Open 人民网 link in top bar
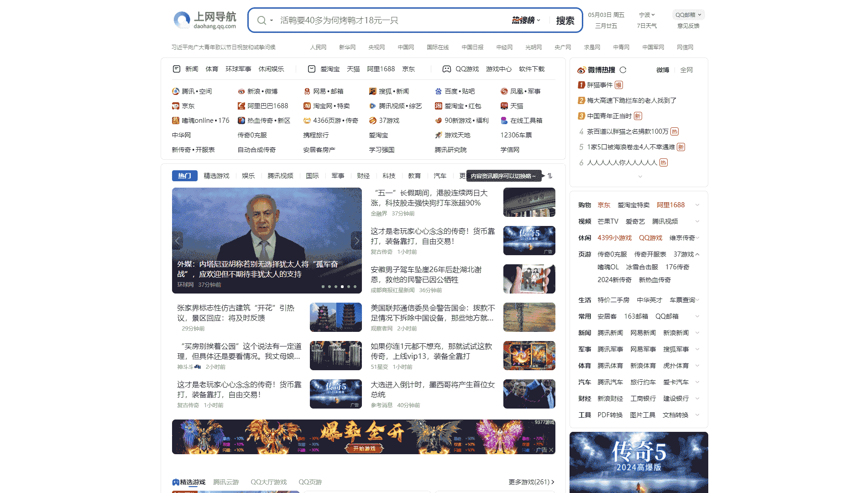 tap(318, 47)
